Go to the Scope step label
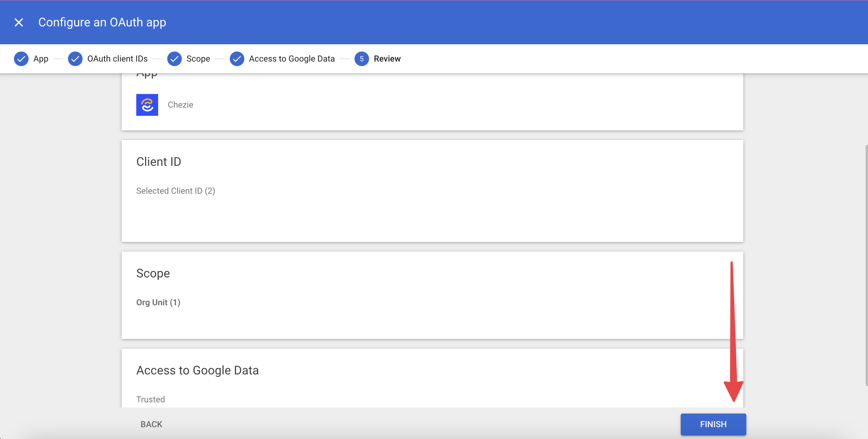 [x=198, y=59]
